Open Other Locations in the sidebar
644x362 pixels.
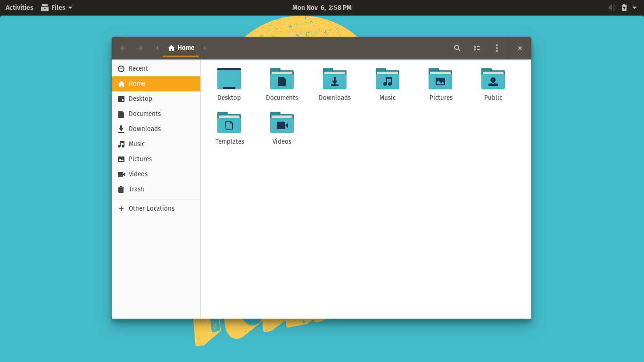[x=156, y=208]
